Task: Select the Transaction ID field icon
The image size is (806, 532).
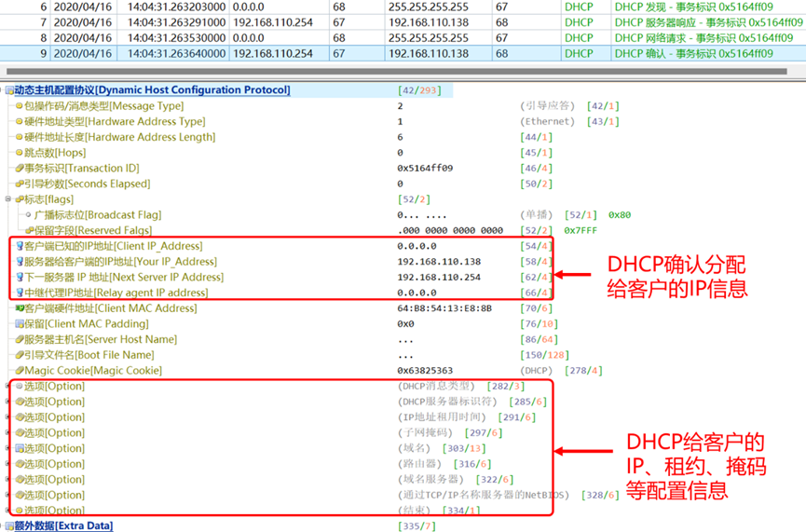Action: pos(20,168)
